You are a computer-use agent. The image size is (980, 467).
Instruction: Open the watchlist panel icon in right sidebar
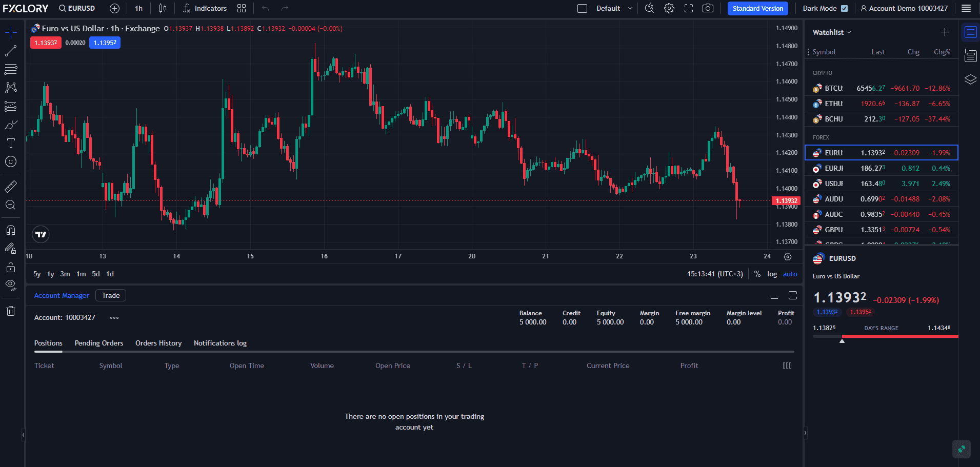[x=970, y=32]
